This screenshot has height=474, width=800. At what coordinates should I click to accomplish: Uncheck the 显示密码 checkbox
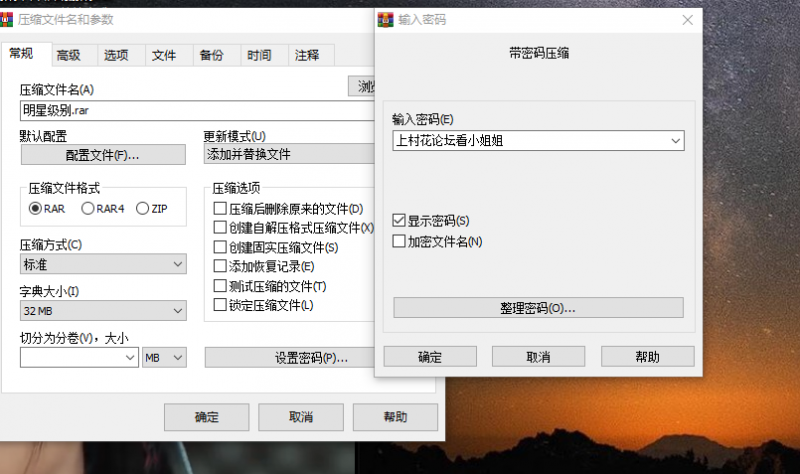[x=400, y=220]
